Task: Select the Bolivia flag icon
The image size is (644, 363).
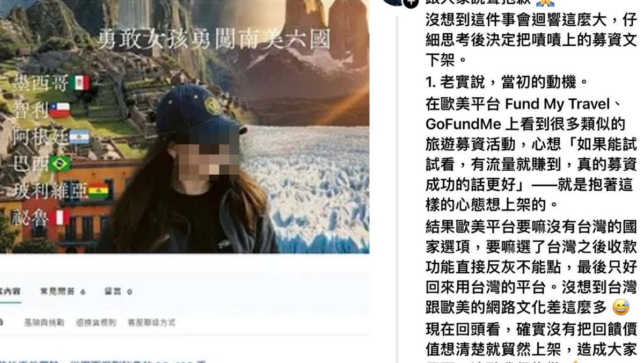Action: click(x=99, y=191)
